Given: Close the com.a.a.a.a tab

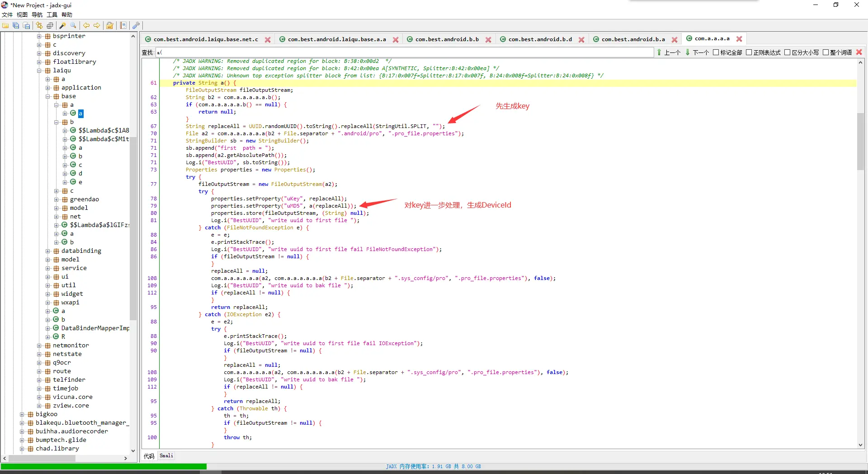Looking at the screenshot, I should click(x=739, y=39).
